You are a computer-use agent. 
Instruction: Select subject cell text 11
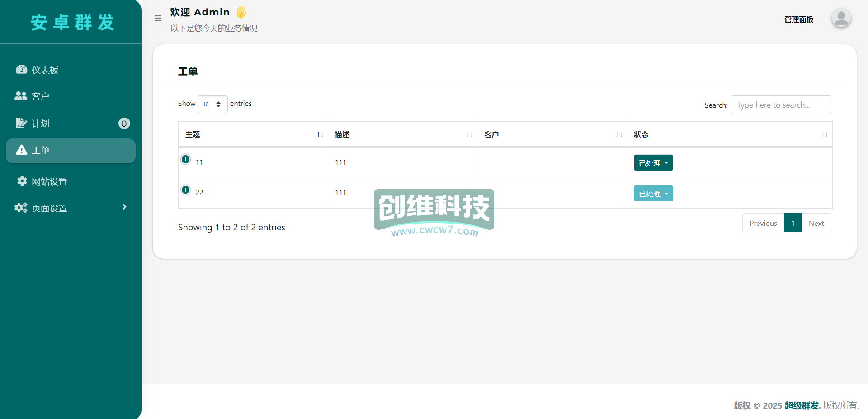199,162
